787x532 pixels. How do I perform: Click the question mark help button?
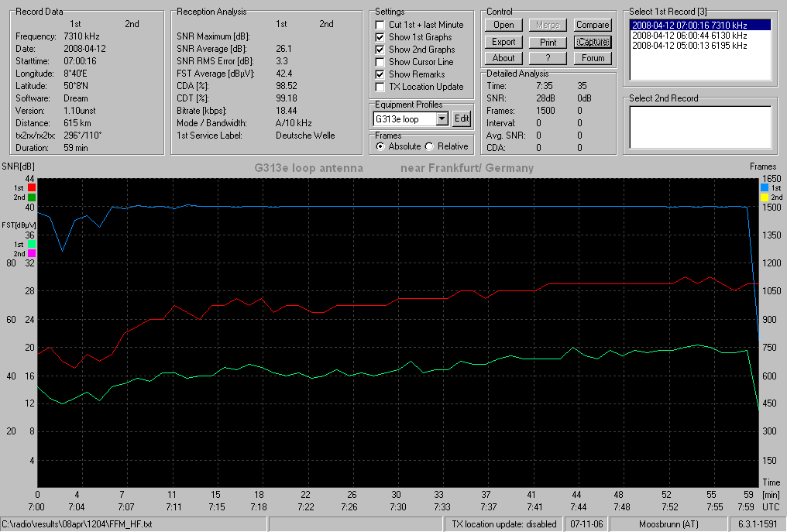click(548, 58)
